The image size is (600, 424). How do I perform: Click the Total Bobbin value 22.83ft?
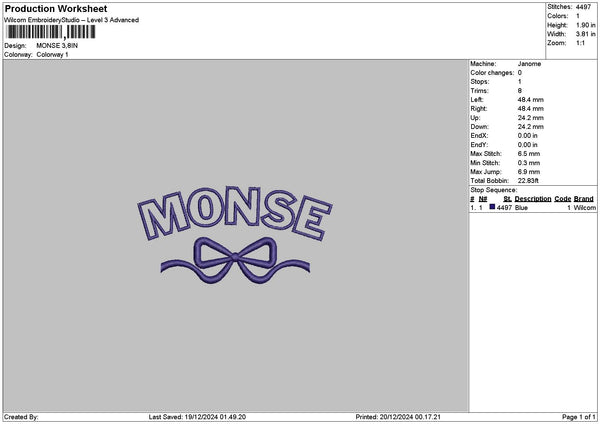tap(528, 181)
